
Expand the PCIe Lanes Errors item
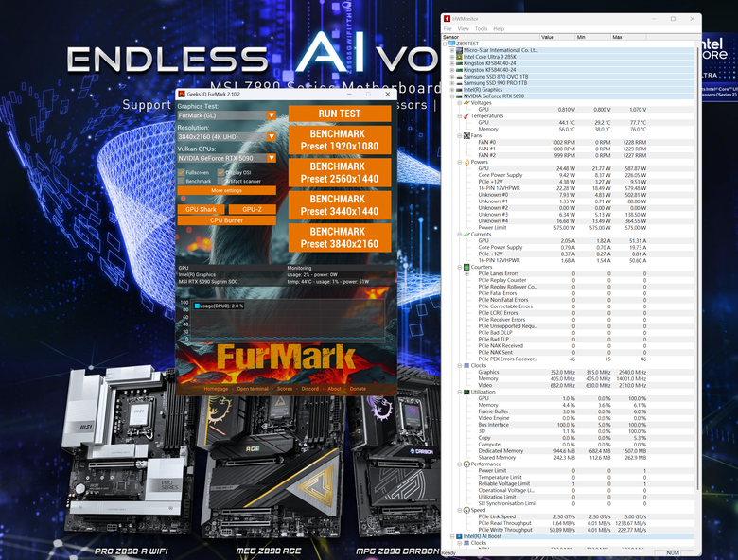point(467,273)
